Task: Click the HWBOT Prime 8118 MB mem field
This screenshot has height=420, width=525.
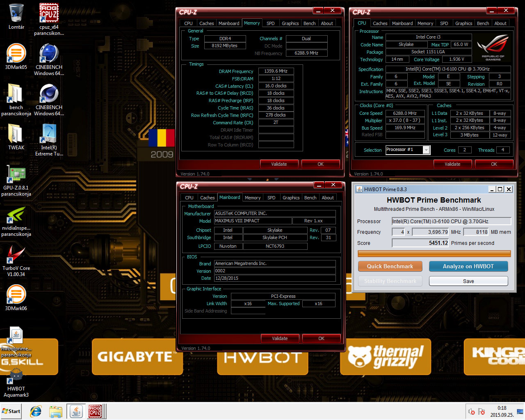Action: [476, 232]
